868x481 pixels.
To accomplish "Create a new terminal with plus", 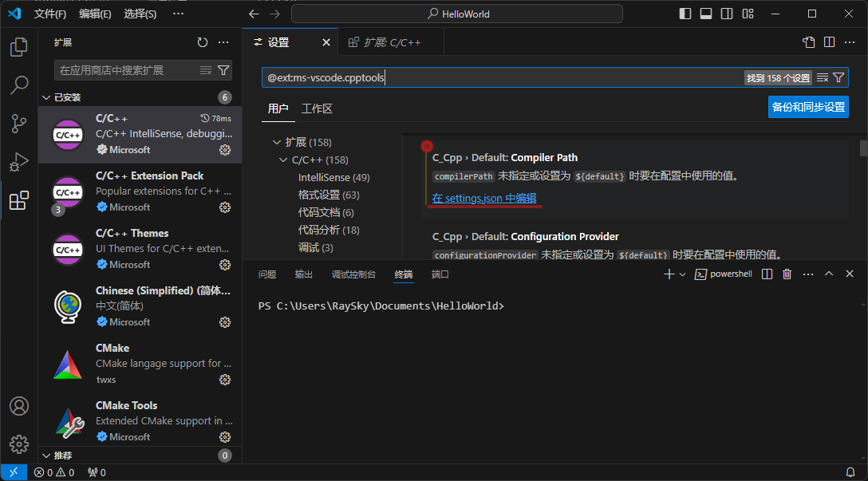I will [x=669, y=274].
